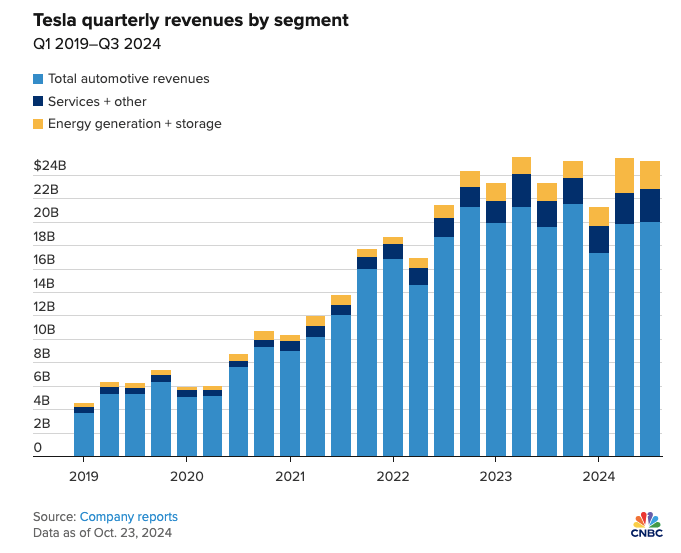Click the yellow Energy generation legend swatch

pyautogui.click(x=38, y=124)
